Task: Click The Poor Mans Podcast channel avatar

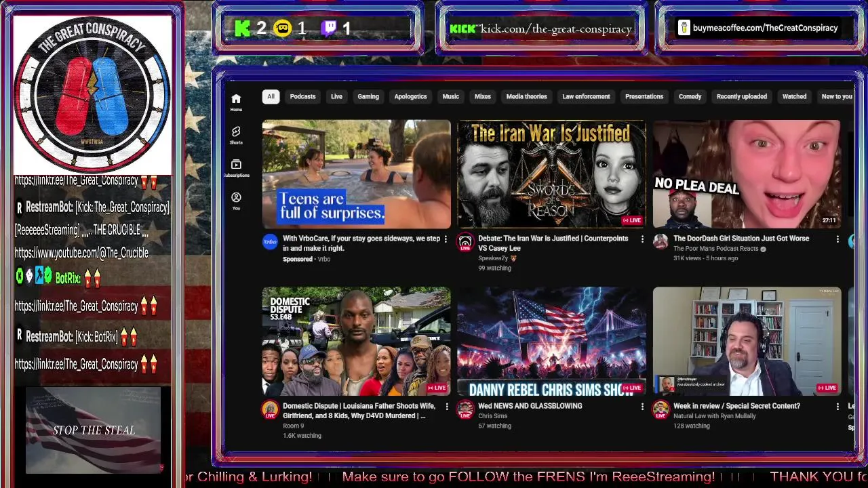Action: [660, 242]
